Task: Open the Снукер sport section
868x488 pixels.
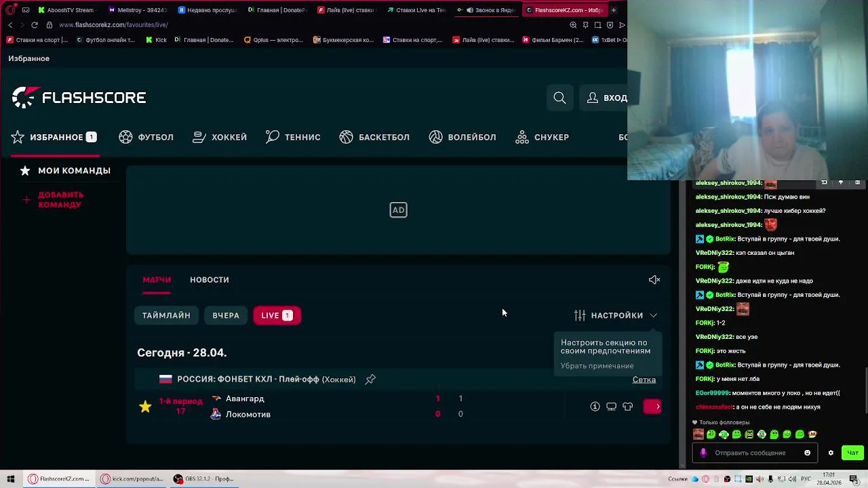Action: tap(542, 137)
